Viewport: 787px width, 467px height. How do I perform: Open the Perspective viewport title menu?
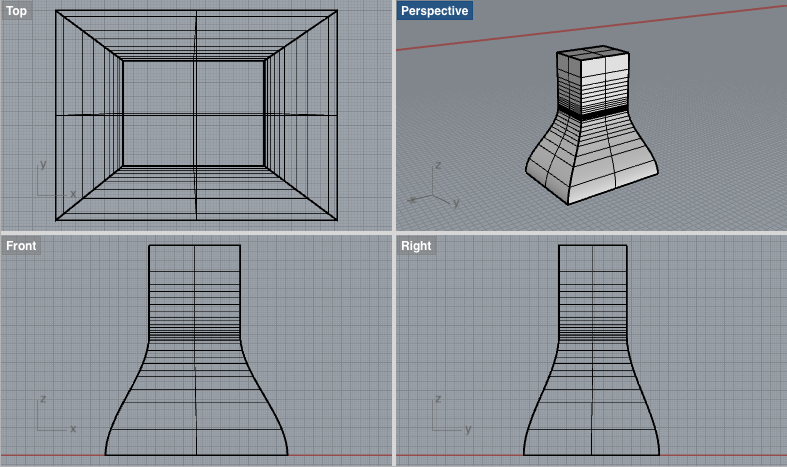[x=435, y=11]
